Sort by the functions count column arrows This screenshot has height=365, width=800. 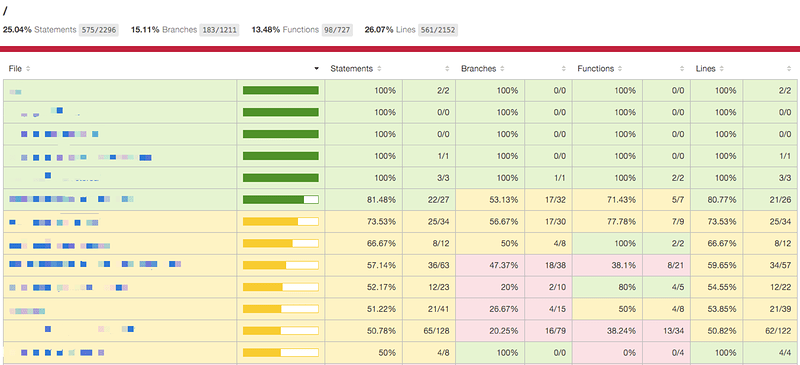(683, 69)
